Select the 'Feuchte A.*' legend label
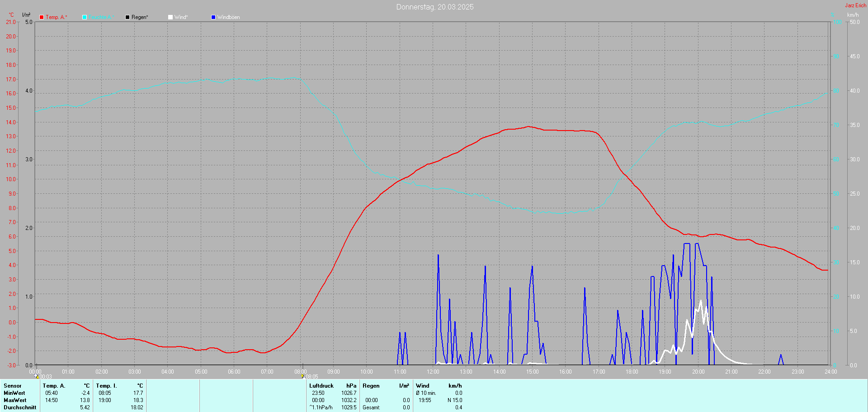Viewport: 868px width, 412px height. 100,17
